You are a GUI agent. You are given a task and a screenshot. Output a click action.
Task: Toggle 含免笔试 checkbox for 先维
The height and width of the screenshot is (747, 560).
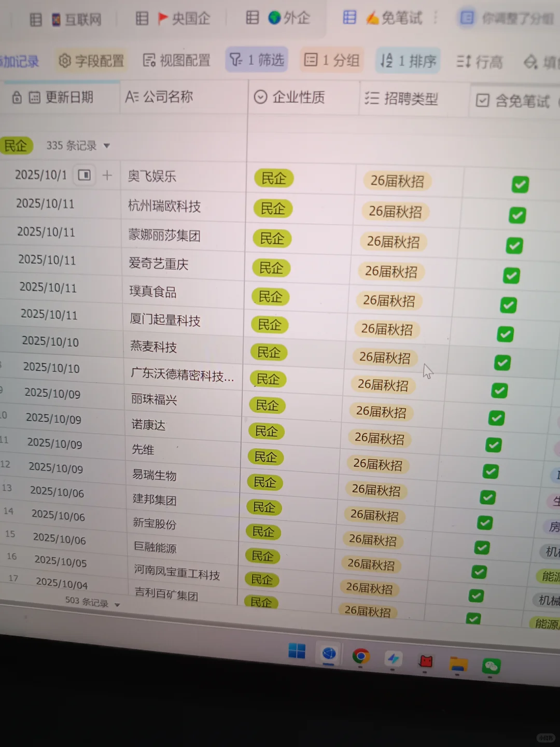point(491,472)
